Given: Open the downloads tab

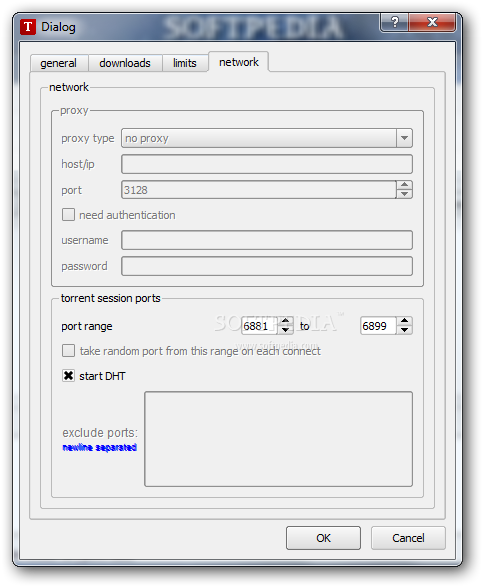Looking at the screenshot, I should click(x=125, y=63).
